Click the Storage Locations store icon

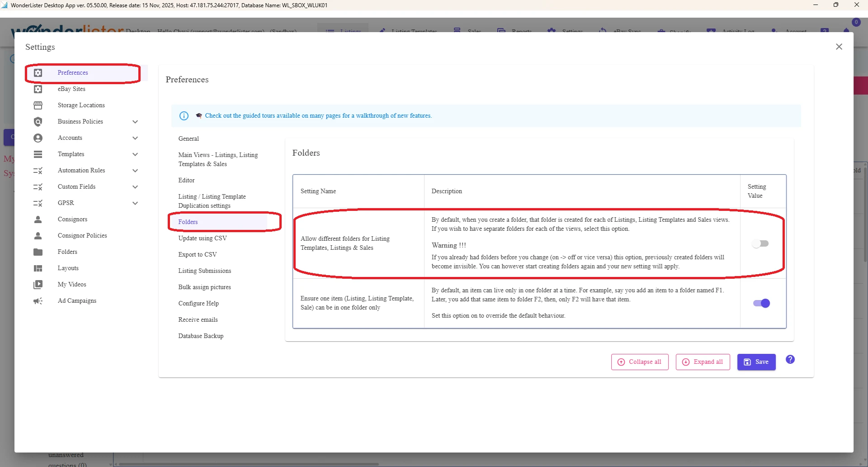click(x=38, y=105)
